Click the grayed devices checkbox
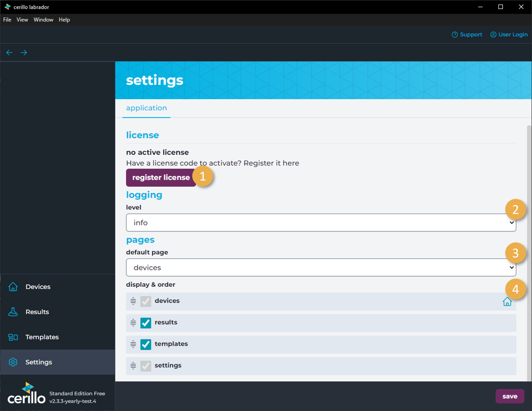 pyautogui.click(x=146, y=301)
